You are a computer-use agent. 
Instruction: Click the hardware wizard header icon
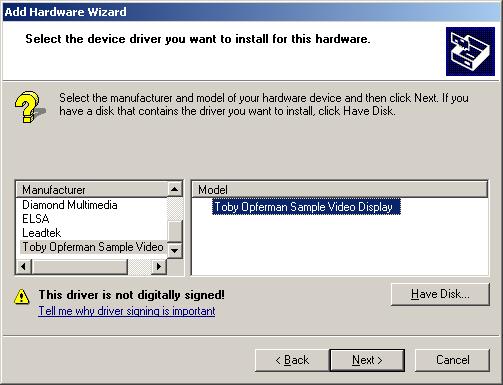470,52
